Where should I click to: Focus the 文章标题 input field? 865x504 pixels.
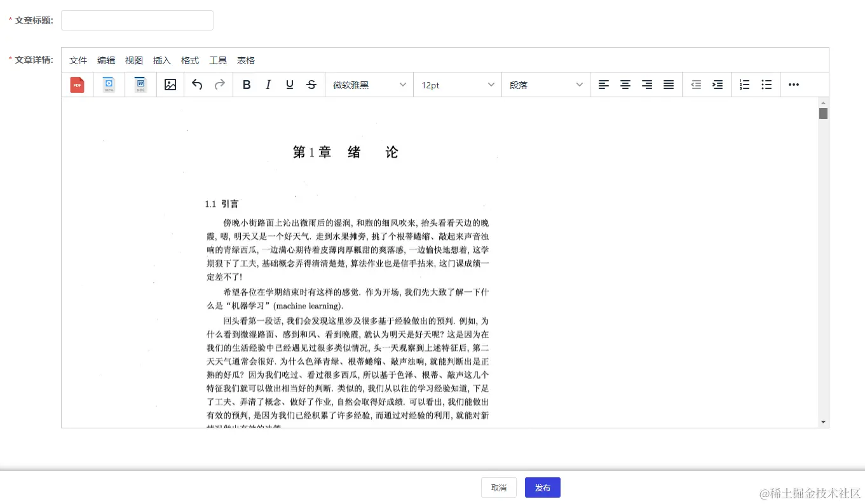coord(137,20)
